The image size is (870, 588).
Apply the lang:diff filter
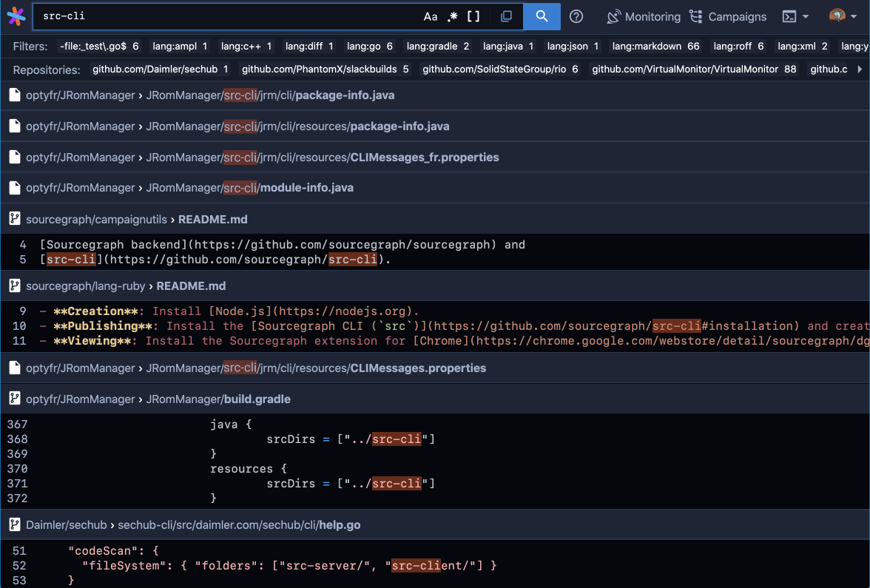pyautogui.click(x=309, y=46)
